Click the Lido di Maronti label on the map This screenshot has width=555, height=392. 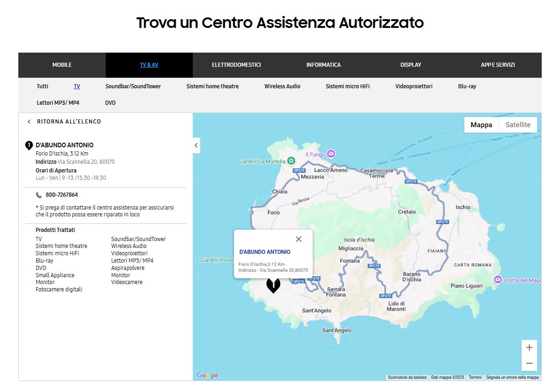point(397,306)
